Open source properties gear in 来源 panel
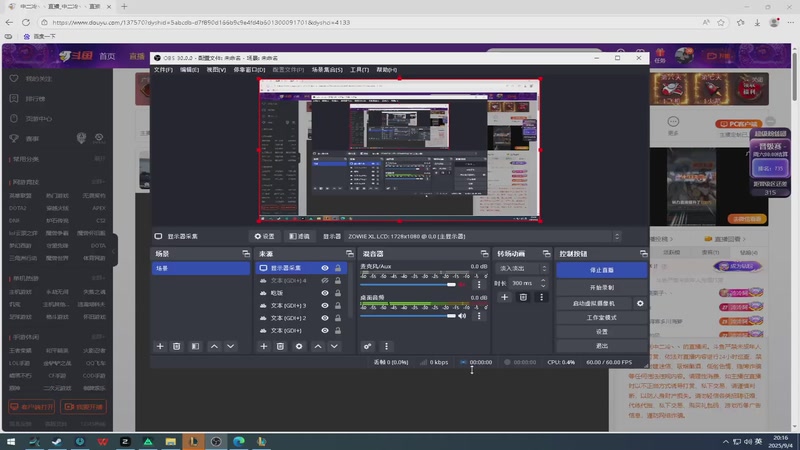 coord(299,346)
